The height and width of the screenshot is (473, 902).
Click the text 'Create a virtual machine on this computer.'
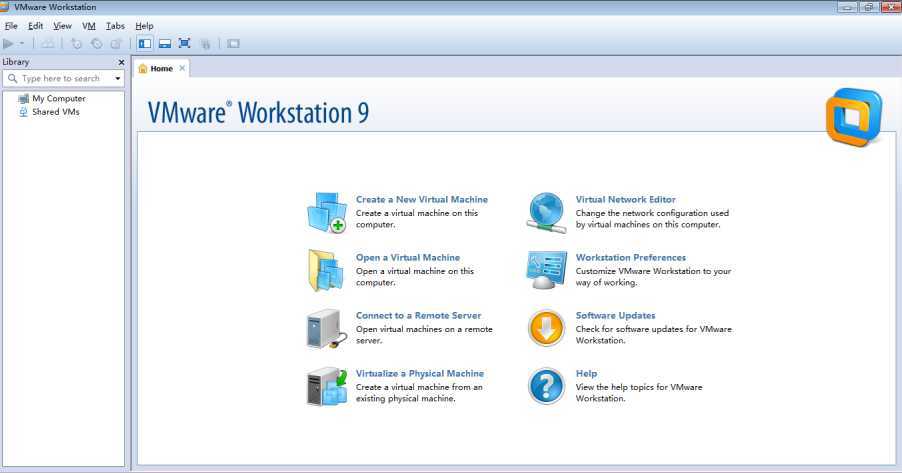pyautogui.click(x=416, y=219)
